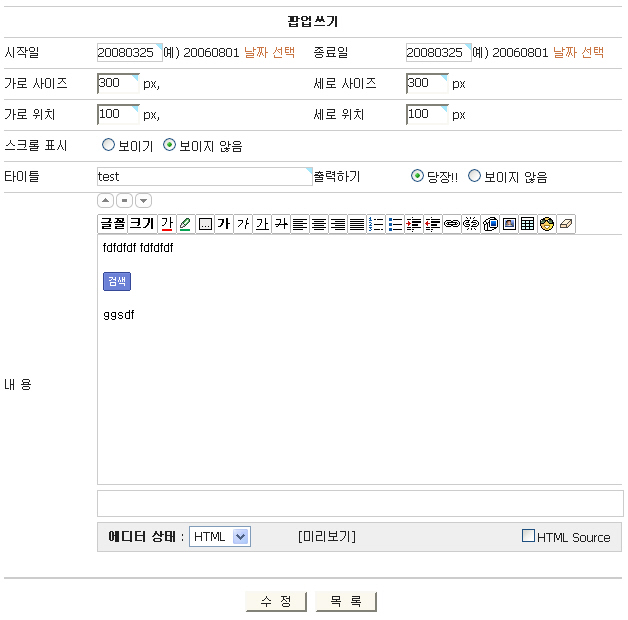Click the insert hyperlink icon
The image size is (628, 620).
point(452,224)
